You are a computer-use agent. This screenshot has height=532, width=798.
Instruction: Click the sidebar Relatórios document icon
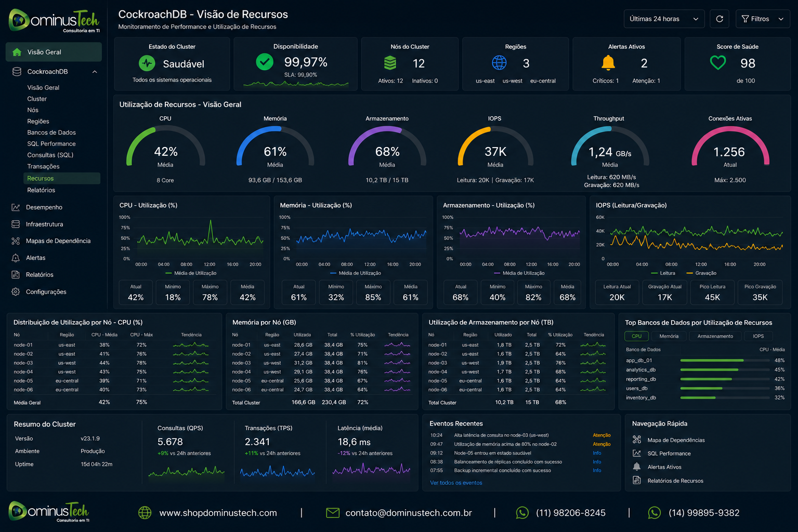16,275
